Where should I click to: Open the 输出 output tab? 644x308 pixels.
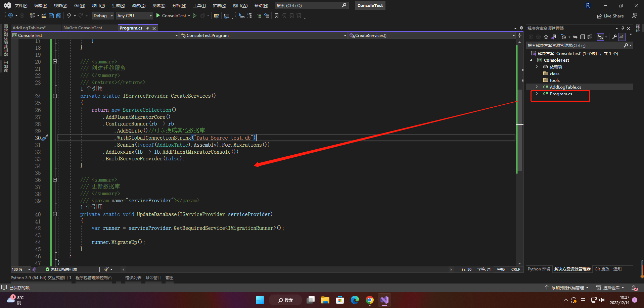tap(170, 278)
